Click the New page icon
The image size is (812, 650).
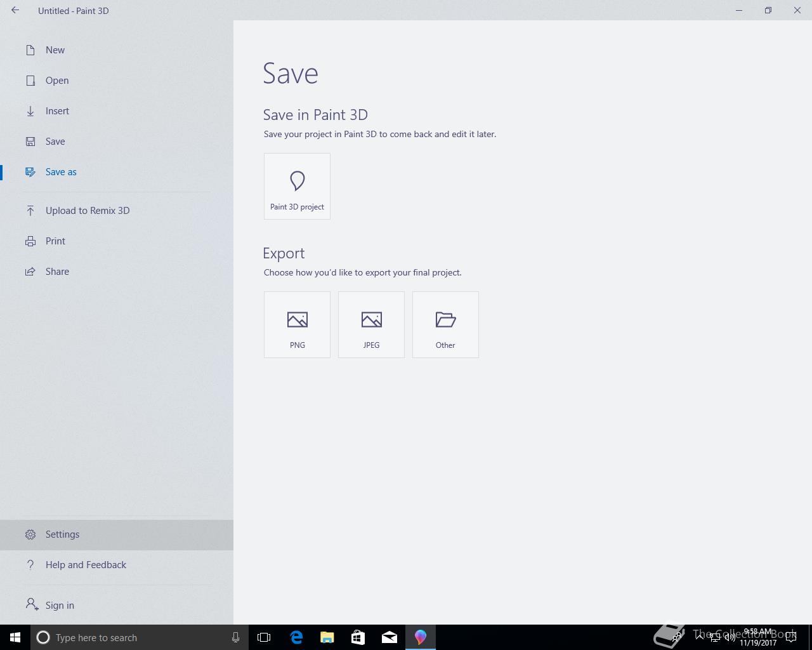click(x=30, y=50)
